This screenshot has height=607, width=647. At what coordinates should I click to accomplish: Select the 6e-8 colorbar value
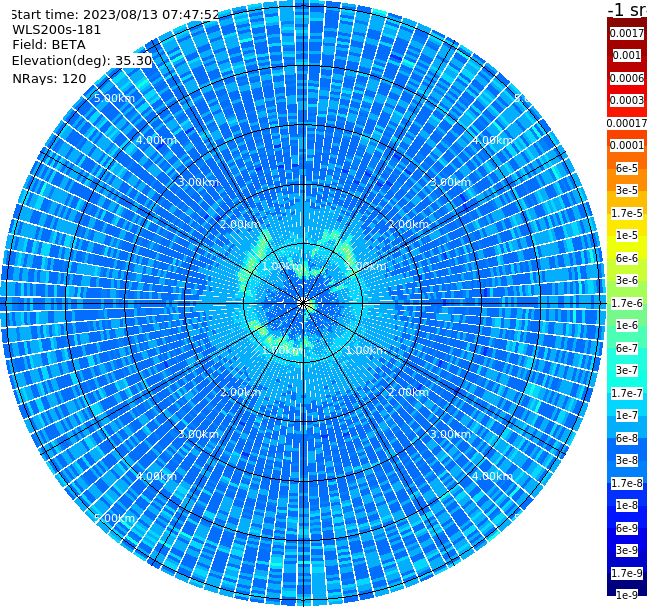pos(627,438)
